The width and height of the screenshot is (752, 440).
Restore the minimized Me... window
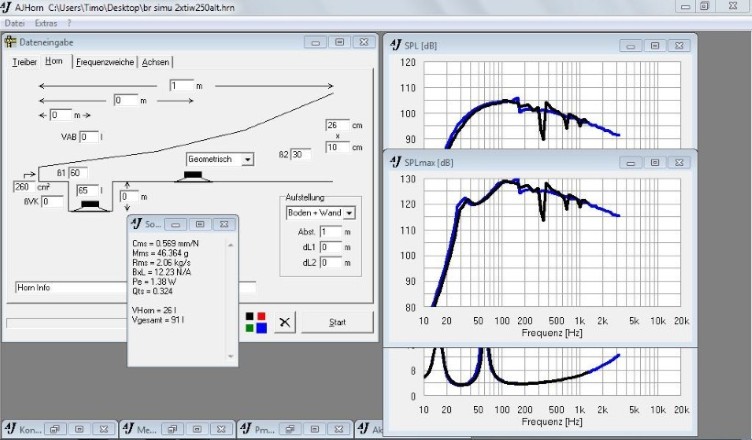pos(173,429)
